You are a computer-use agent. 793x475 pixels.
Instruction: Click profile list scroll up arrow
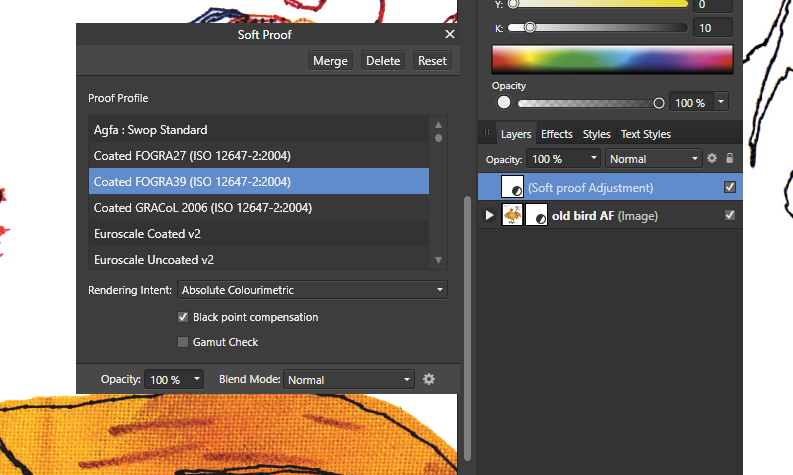tap(438, 124)
